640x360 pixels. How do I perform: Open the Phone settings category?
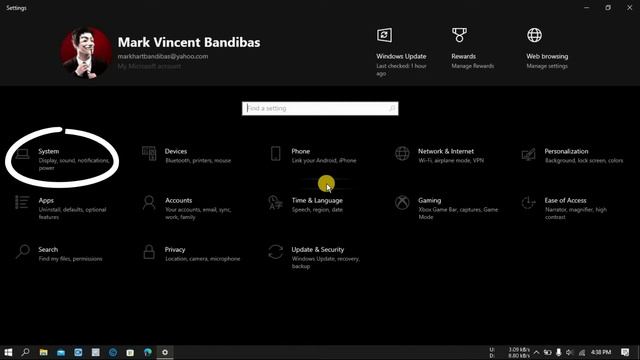pyautogui.click(x=313, y=155)
